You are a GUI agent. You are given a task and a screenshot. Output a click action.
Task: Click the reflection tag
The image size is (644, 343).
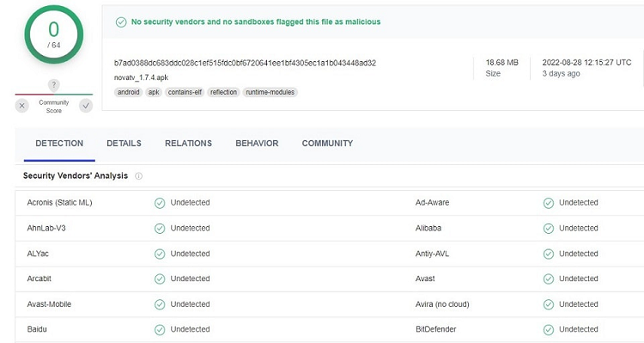[x=223, y=93]
